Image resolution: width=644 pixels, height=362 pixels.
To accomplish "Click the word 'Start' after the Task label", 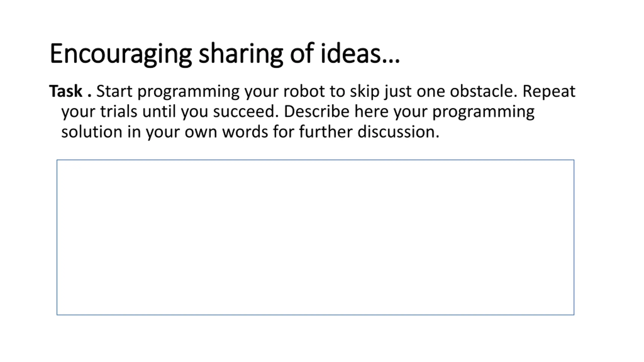I will [114, 91].
